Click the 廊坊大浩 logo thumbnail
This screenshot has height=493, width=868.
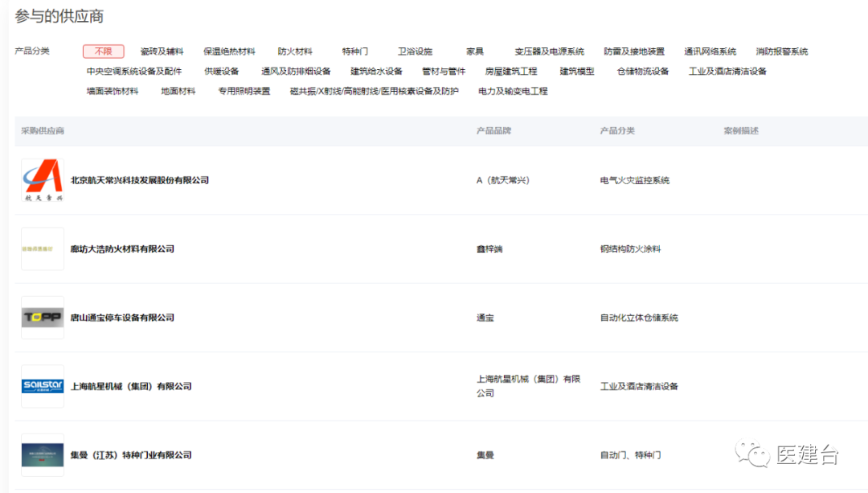42,249
